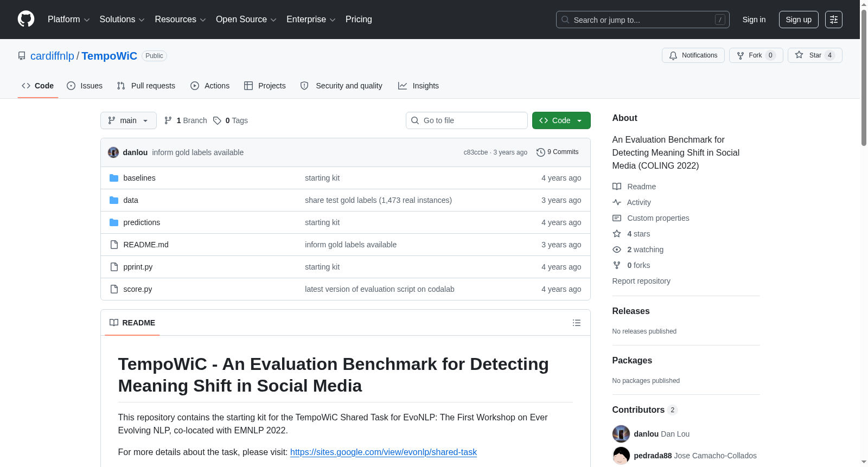Expand the Solutions menu
868x467 pixels.
pos(122,20)
